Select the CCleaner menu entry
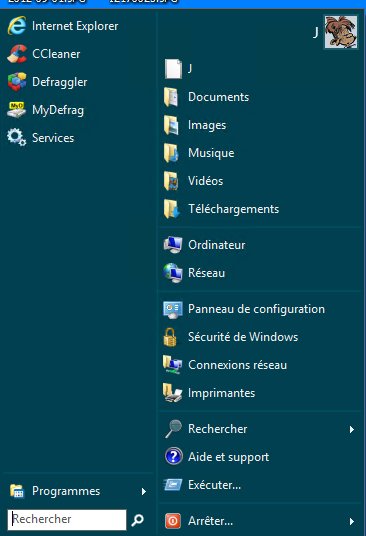 79,54
